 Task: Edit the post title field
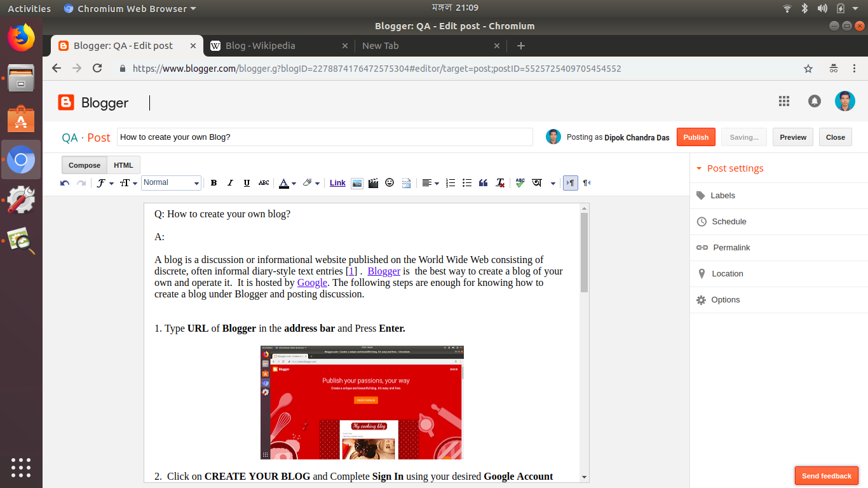coord(325,137)
